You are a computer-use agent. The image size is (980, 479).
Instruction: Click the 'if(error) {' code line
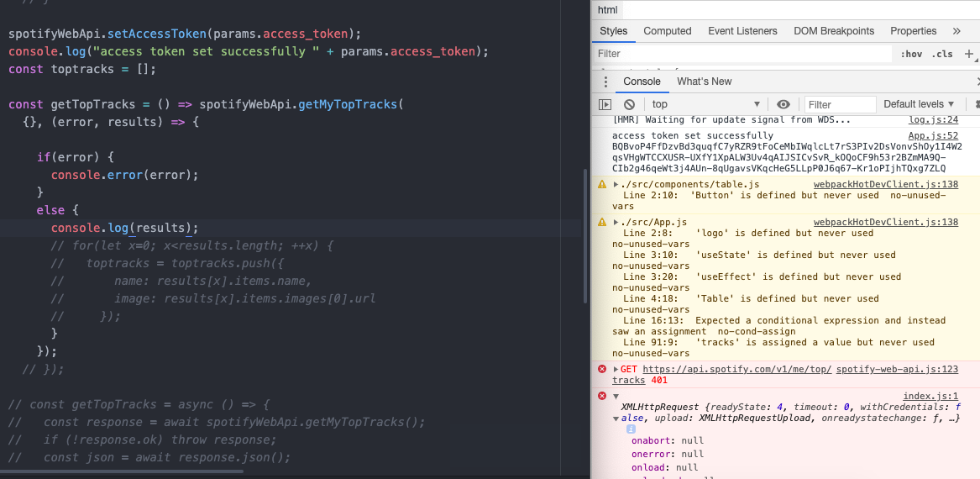(x=75, y=158)
